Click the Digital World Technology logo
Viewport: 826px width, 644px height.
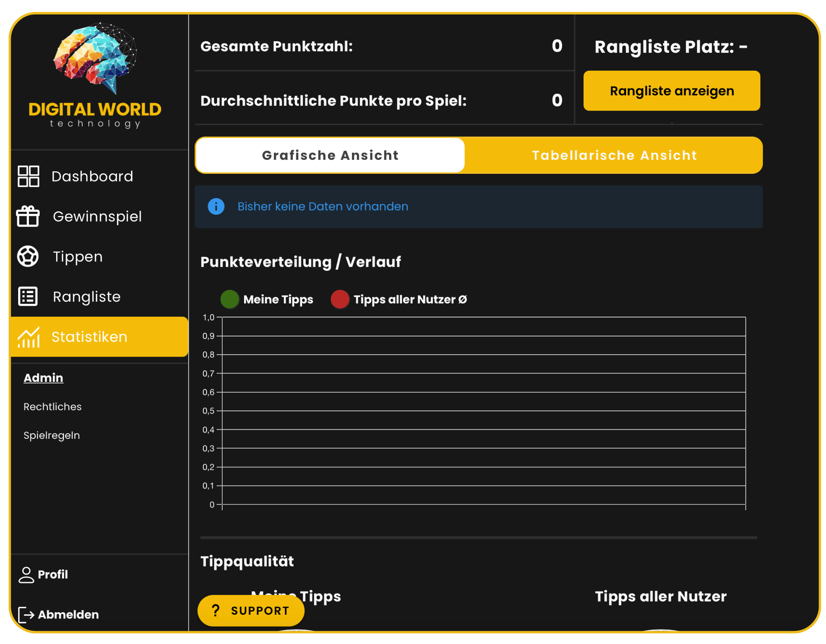point(94,74)
